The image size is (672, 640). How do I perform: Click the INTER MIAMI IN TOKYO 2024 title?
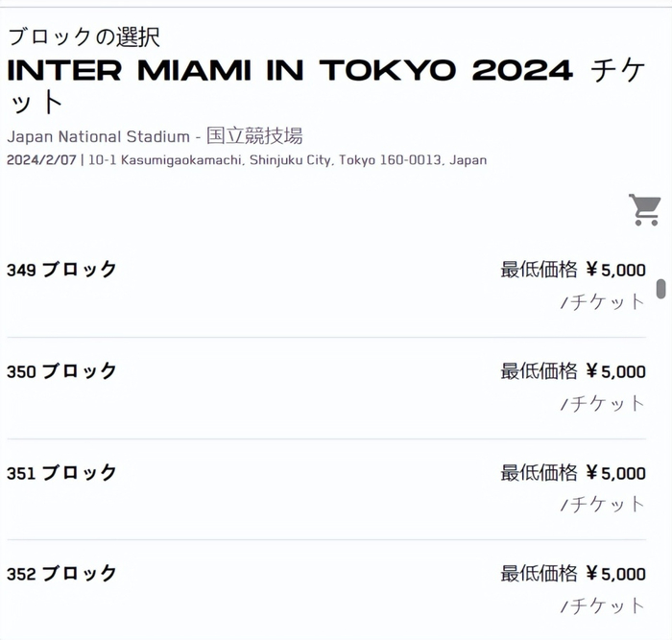click(289, 70)
